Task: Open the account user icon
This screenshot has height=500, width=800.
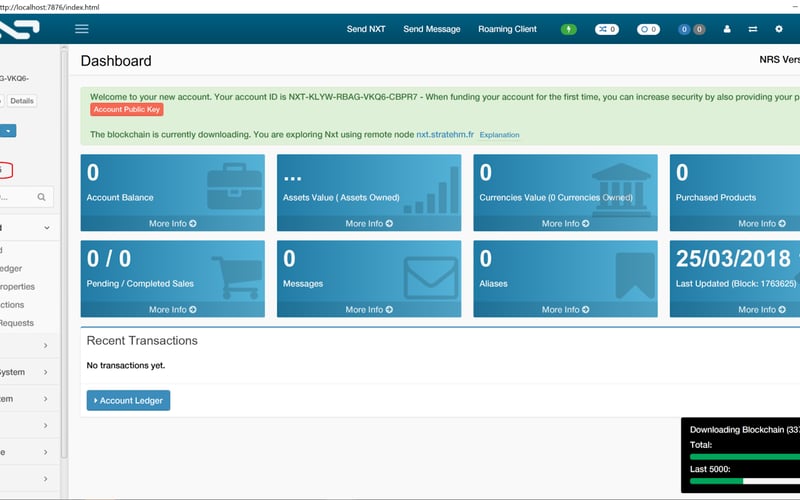Action: (727, 29)
